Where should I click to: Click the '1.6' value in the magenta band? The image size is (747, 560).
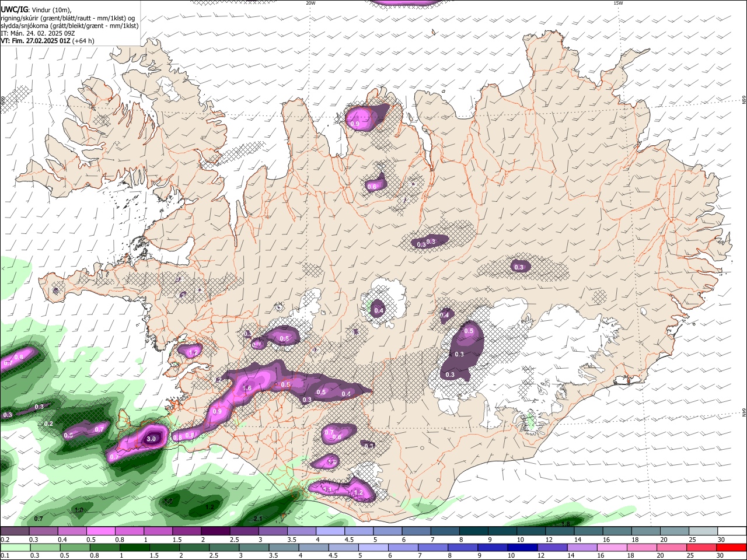[247, 388]
